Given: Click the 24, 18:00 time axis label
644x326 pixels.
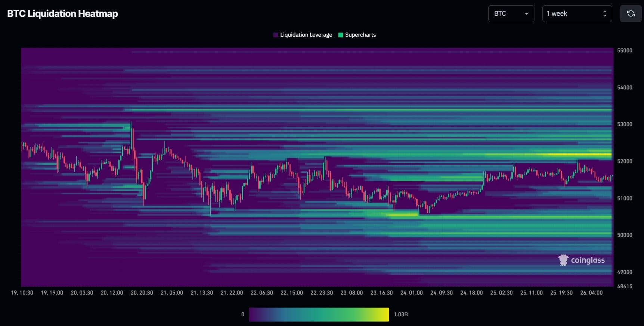Looking at the screenshot, I should [x=471, y=293].
